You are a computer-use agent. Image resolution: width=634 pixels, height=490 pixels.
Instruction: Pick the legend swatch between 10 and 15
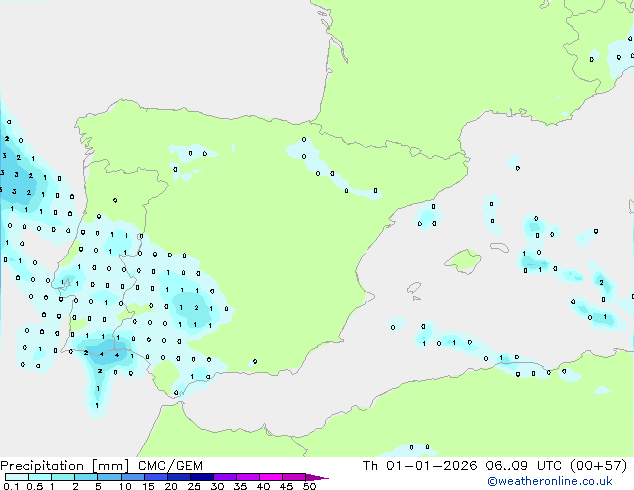[x=136, y=478]
